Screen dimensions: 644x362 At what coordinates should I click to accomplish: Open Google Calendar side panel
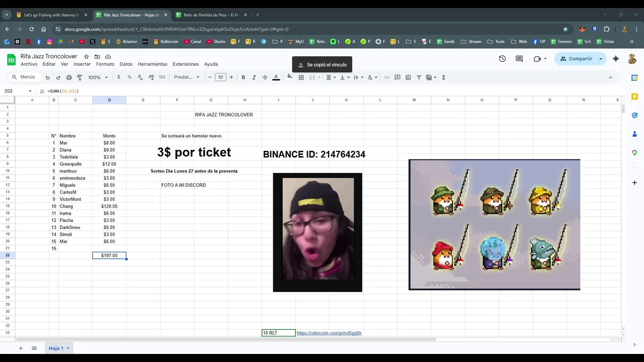[634, 78]
